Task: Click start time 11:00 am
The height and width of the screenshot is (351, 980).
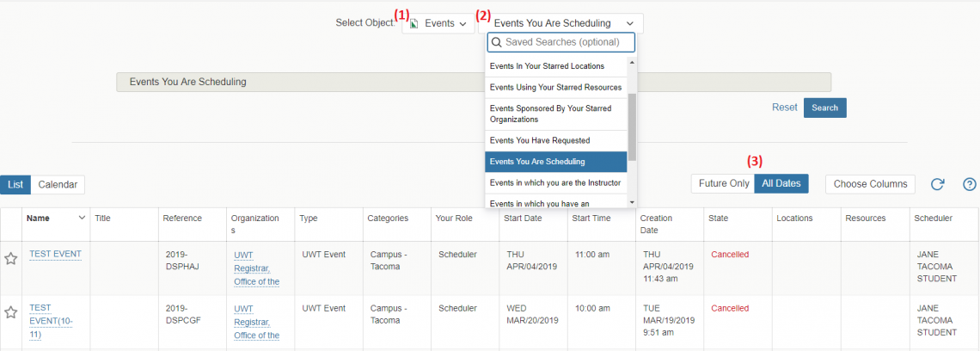Action: pos(592,255)
